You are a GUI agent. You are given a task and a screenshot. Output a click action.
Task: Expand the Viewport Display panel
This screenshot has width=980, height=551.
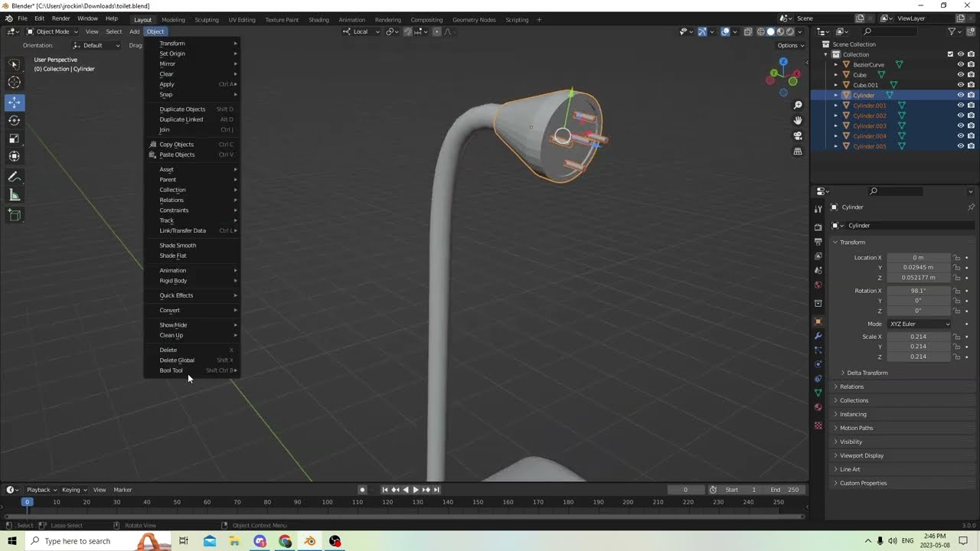(861, 455)
